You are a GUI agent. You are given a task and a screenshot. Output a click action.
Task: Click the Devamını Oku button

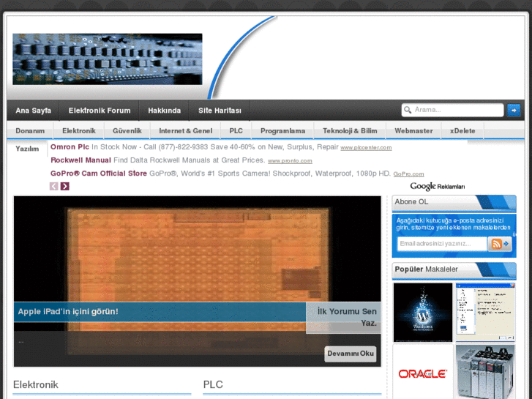tap(350, 354)
